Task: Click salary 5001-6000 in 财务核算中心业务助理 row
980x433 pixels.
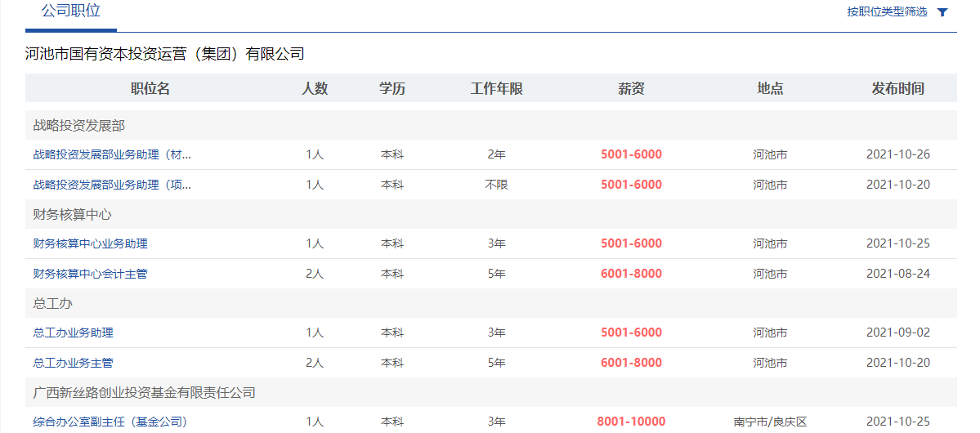Action: [631, 243]
